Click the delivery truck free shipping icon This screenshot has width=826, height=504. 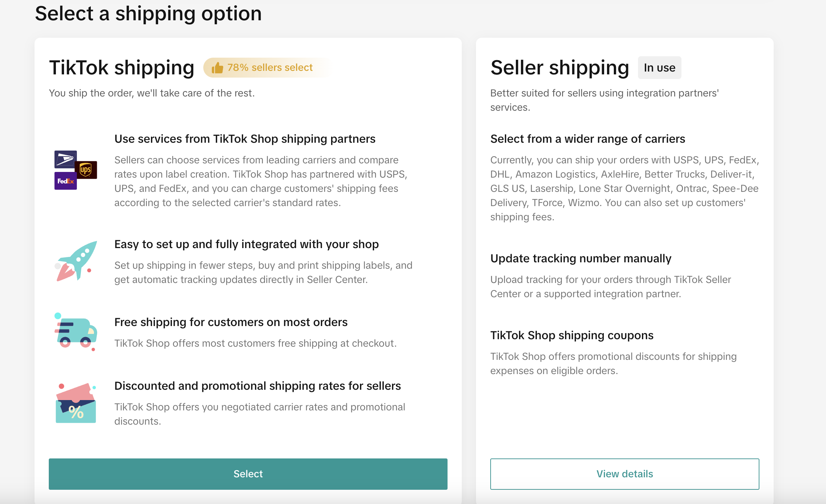(x=76, y=332)
